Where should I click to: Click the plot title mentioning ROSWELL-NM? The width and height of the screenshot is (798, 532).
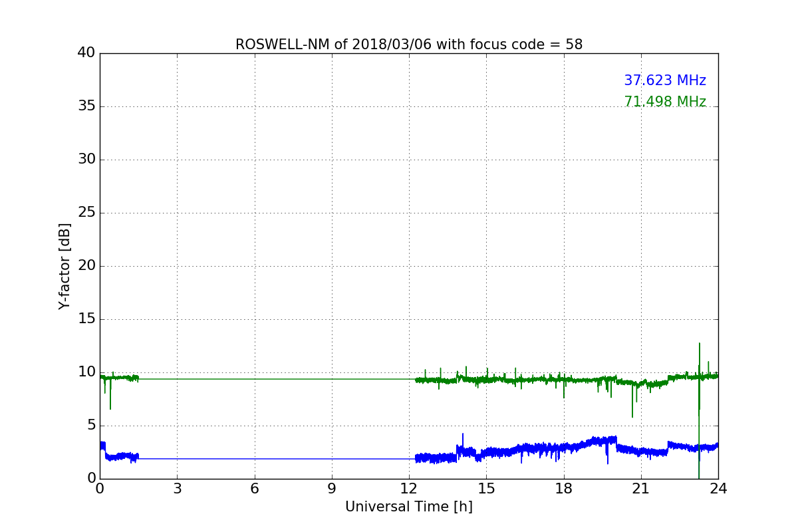coord(409,45)
